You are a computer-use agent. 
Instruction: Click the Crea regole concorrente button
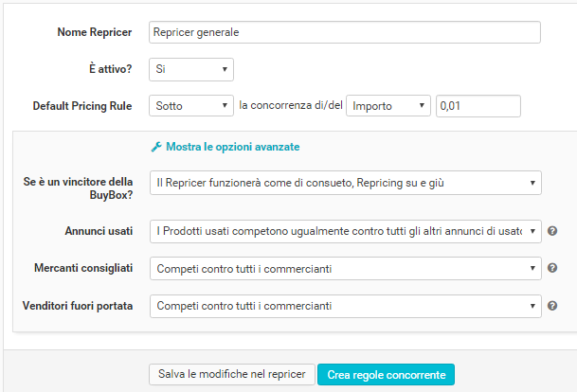coord(386,374)
